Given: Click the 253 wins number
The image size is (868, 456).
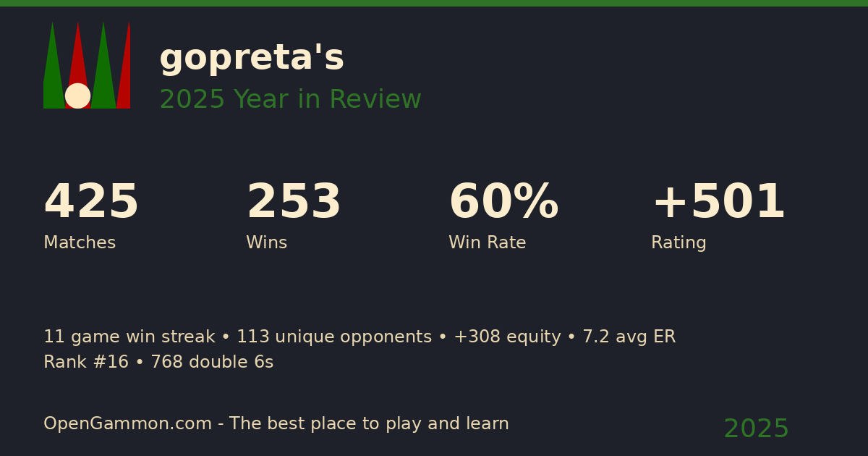Looking at the screenshot, I should pos(294,203).
